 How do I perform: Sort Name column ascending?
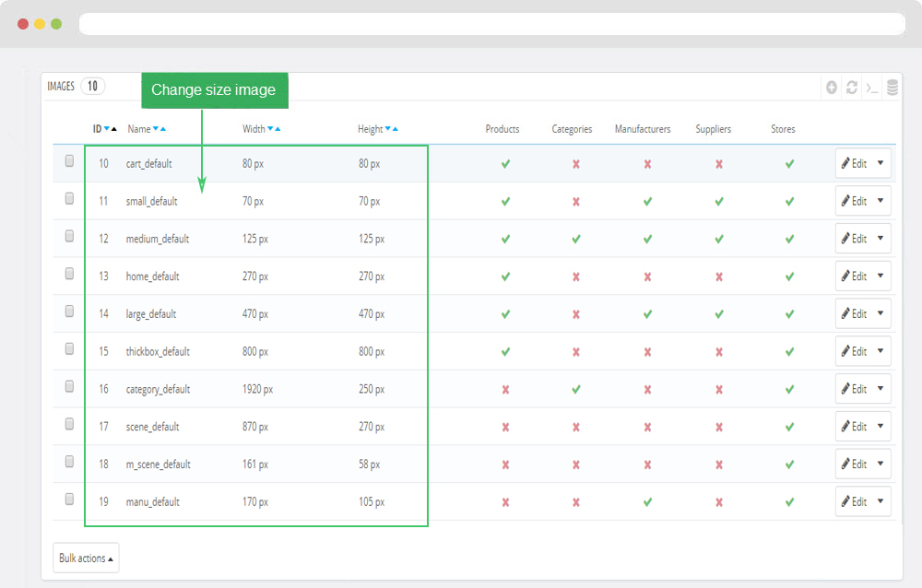tap(163, 129)
